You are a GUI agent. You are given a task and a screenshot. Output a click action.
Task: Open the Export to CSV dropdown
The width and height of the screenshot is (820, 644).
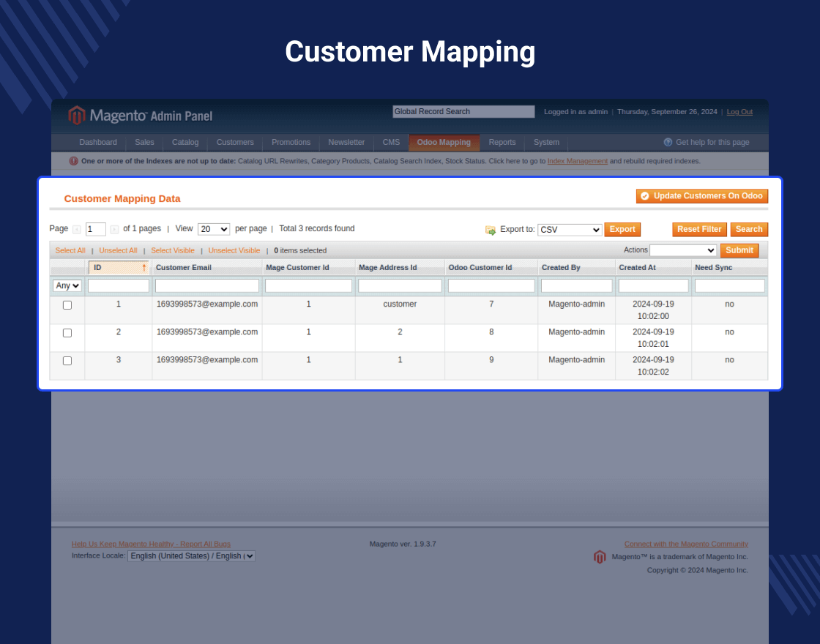pyautogui.click(x=570, y=230)
